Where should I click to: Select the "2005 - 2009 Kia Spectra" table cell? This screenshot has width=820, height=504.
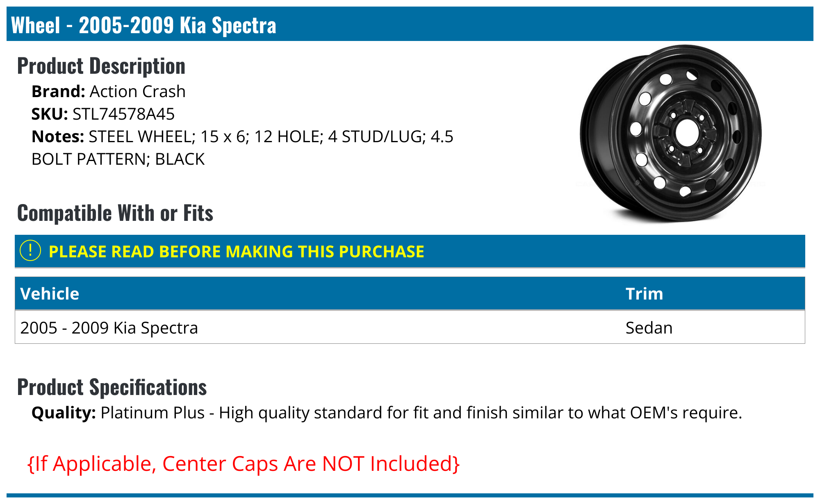[x=109, y=328]
